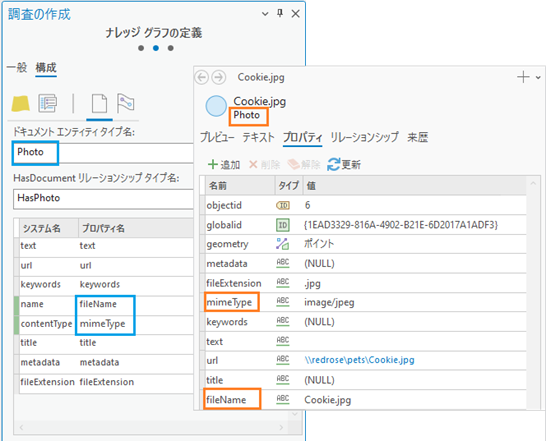Go to third wizard page dot
546x441 pixels.
(x=171, y=48)
